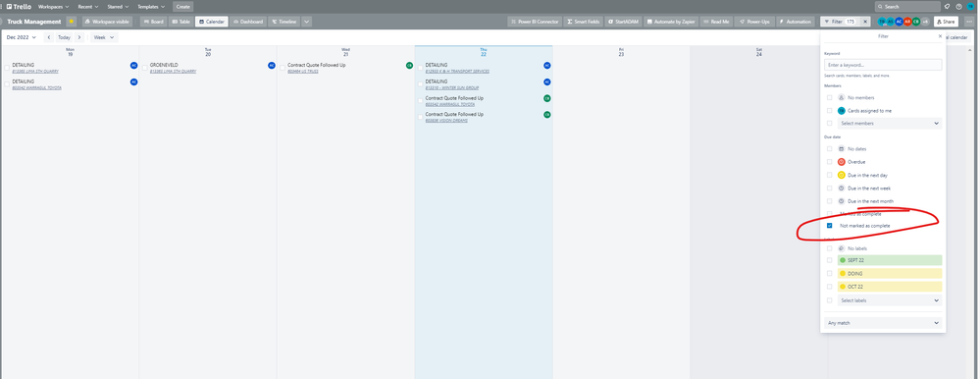Click the Filter 175 button

[x=840, y=22]
